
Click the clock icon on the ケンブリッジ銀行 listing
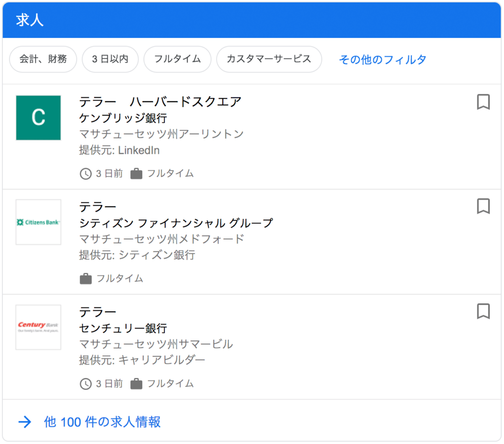point(86,174)
